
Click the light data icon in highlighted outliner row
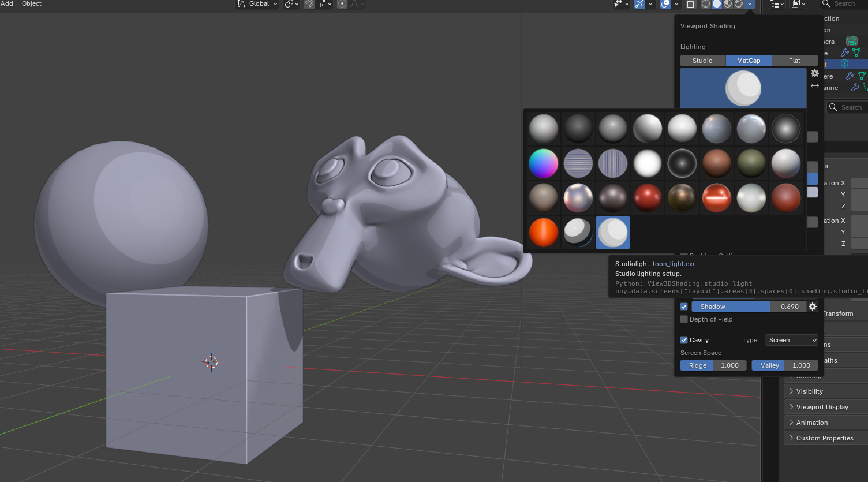coord(844,64)
